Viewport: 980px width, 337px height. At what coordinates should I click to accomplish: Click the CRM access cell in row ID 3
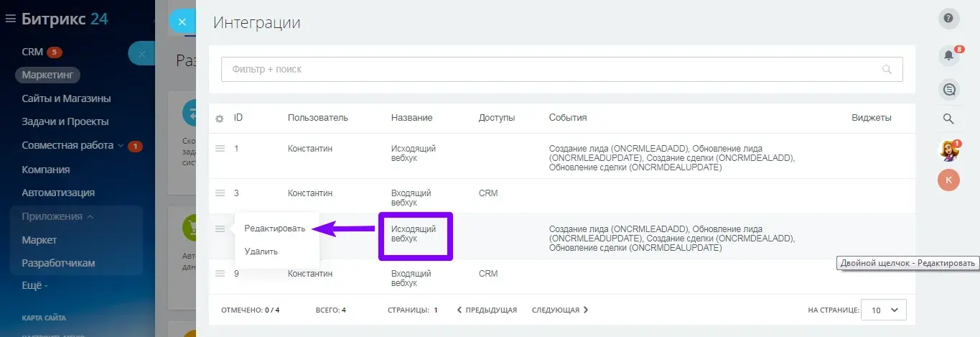[488, 193]
